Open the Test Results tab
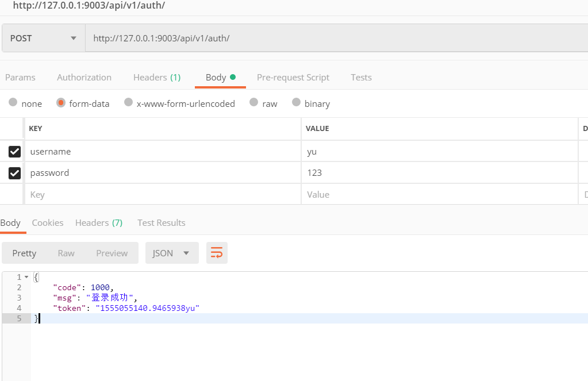Viewport: 588px width, 381px height. tap(162, 223)
